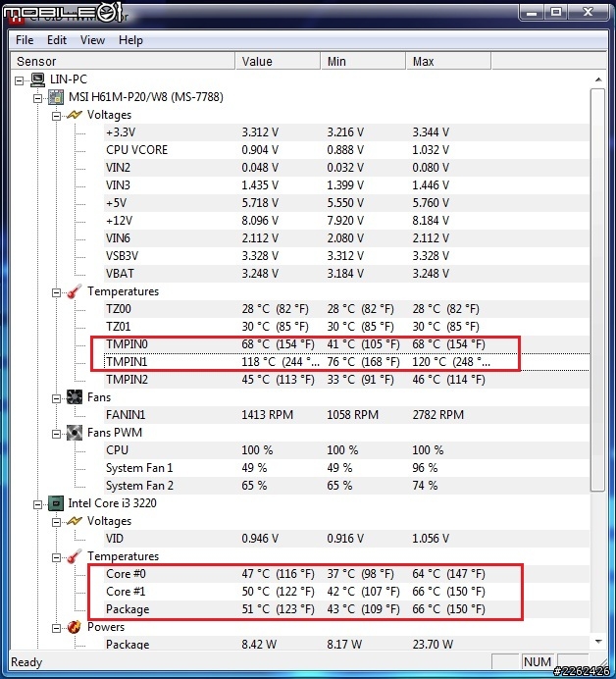Select the Package temperature row
This screenshot has width=616, height=679.
coord(346,609)
